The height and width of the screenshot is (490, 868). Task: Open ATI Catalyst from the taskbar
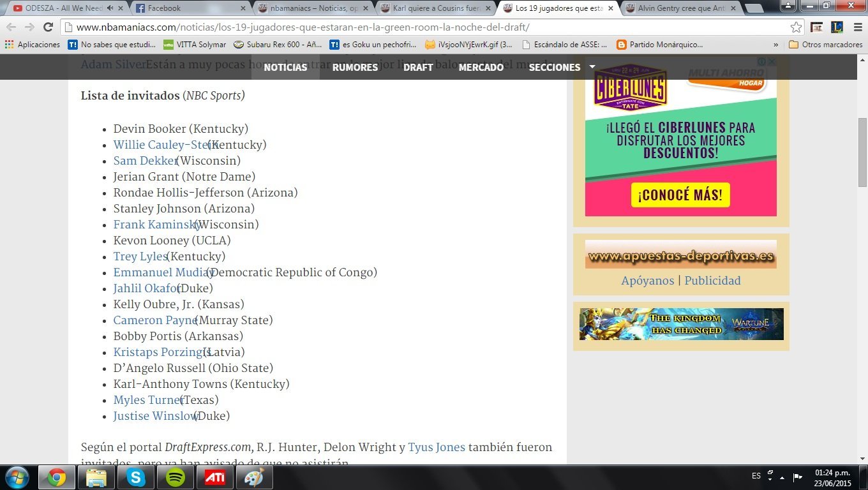point(214,477)
